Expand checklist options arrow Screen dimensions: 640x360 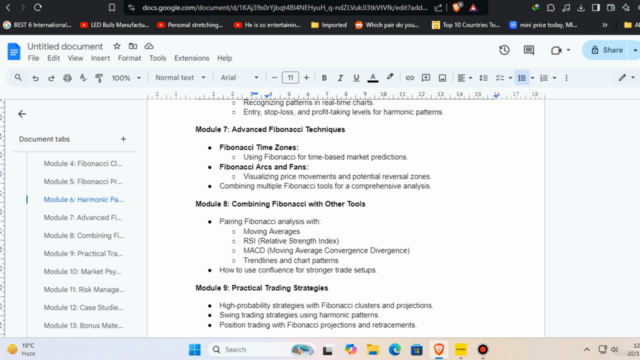510,78
